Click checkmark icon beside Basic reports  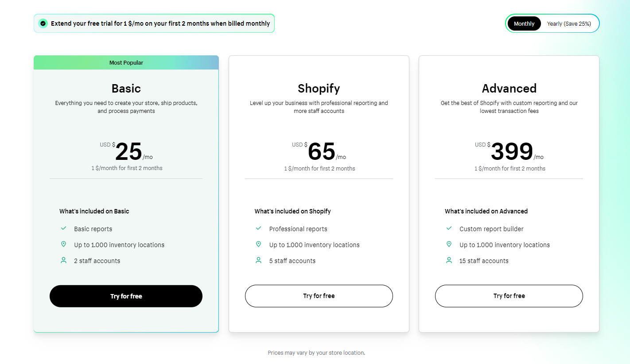[x=63, y=228]
